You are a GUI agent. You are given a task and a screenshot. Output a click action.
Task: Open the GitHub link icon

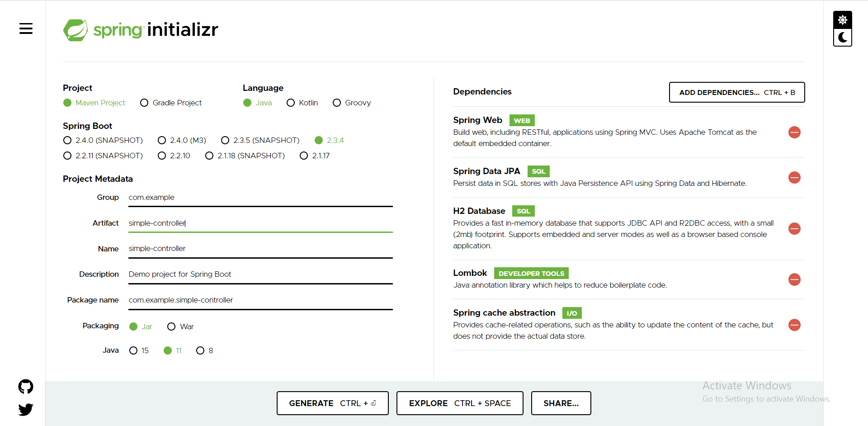[26, 387]
